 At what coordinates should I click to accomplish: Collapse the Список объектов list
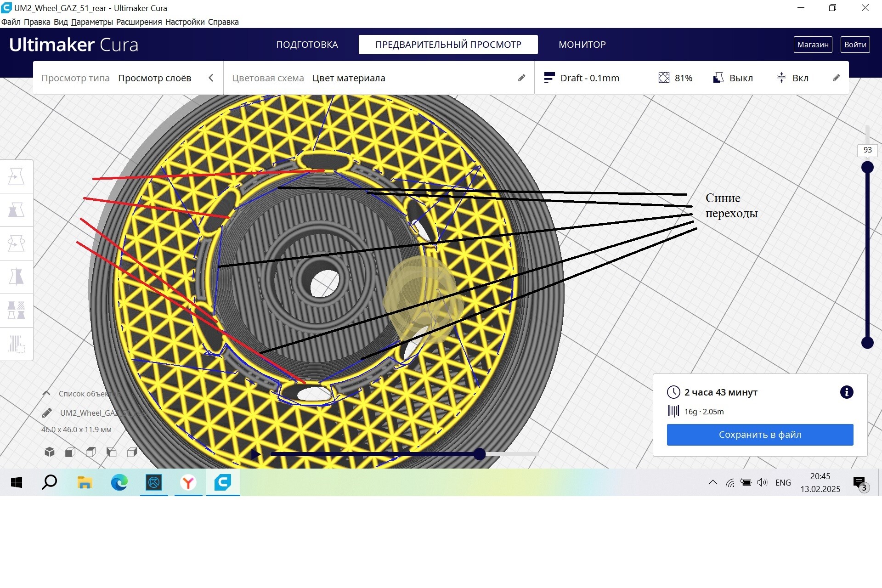(x=46, y=393)
